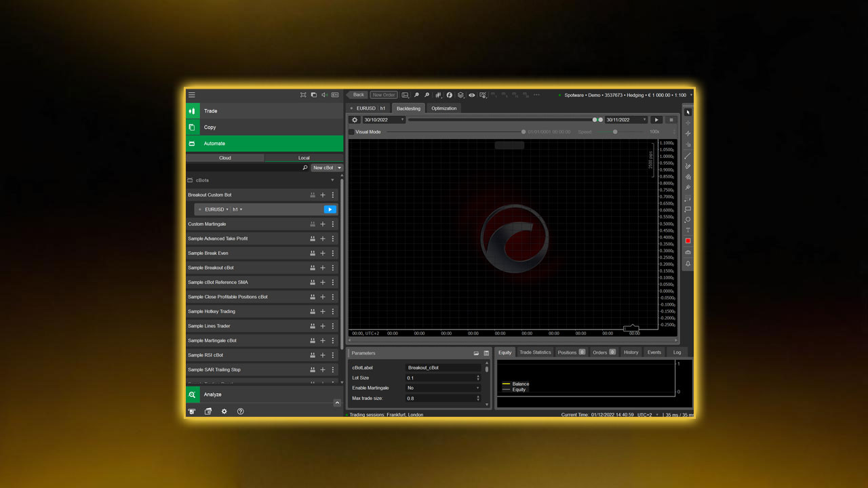
Task: Switch to the Optimization tab
Action: pos(443,108)
